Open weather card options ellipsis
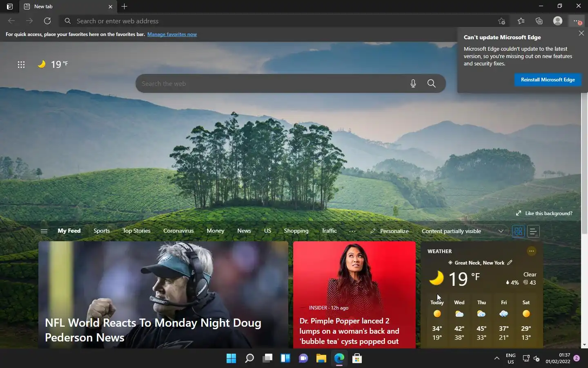The height and width of the screenshot is (368, 588). pyautogui.click(x=531, y=251)
